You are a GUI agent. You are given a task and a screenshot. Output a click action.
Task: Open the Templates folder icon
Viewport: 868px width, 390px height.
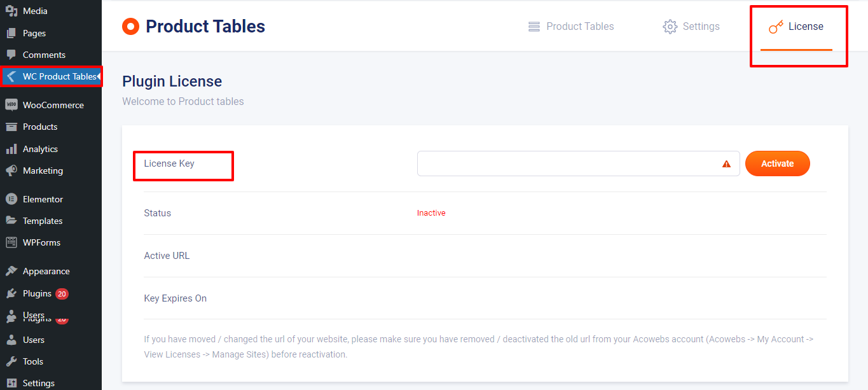click(11, 221)
